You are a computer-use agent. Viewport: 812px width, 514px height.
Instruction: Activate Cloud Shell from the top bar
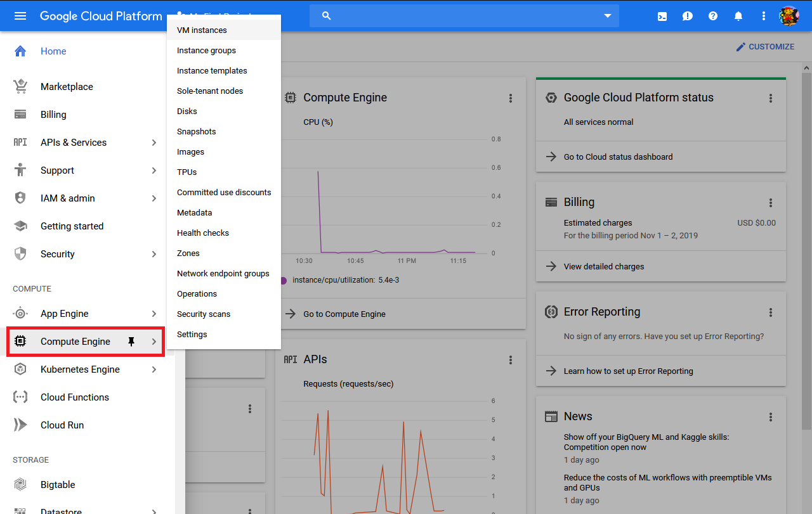pyautogui.click(x=662, y=16)
